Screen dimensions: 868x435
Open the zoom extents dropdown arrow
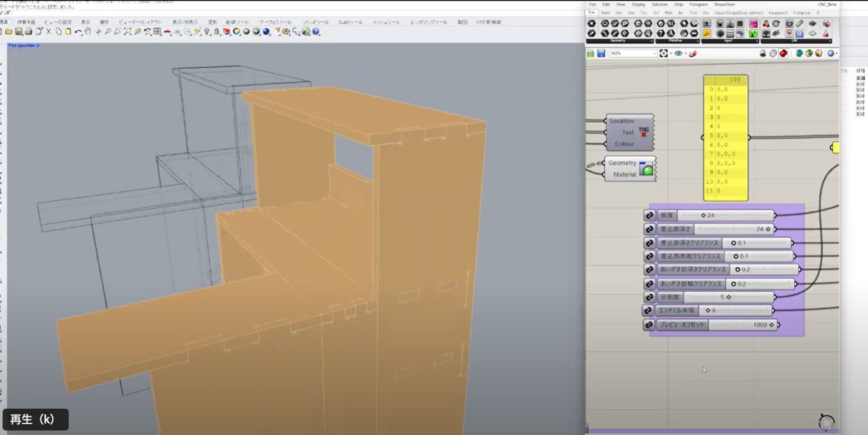[670, 54]
